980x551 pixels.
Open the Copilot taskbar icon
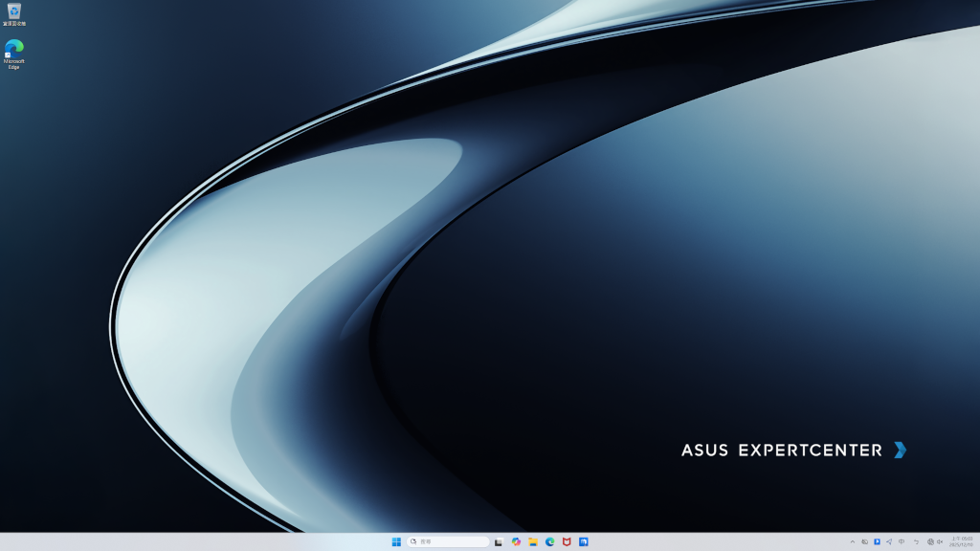tap(517, 541)
